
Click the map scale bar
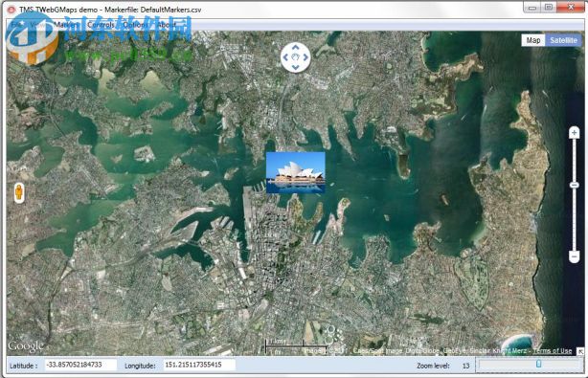[x=296, y=347]
